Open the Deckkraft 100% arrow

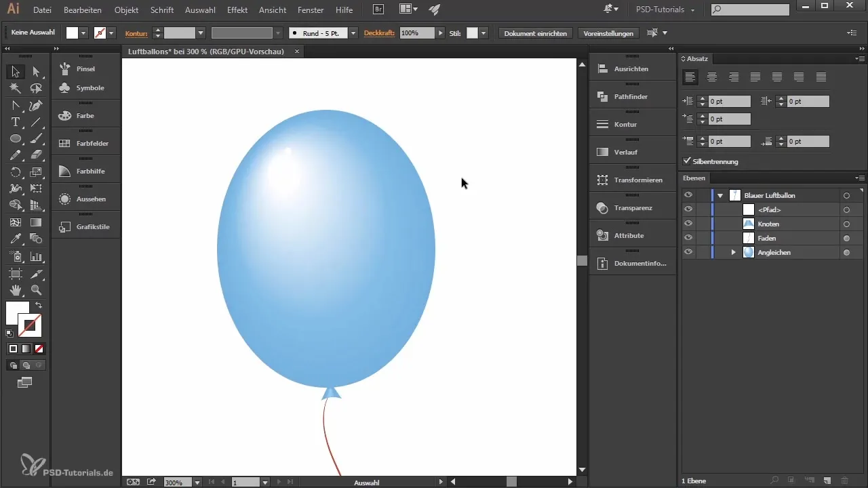click(441, 33)
